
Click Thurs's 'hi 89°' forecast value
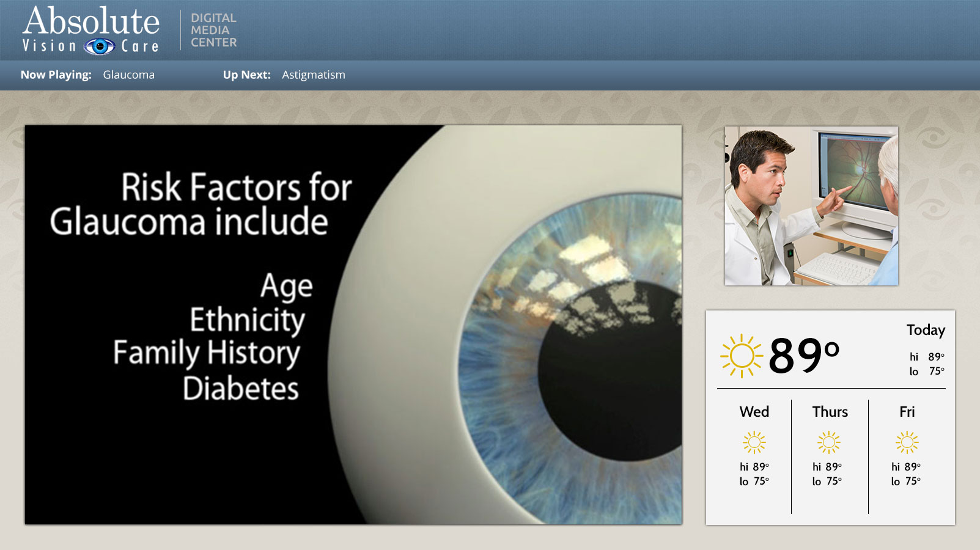[x=827, y=467]
